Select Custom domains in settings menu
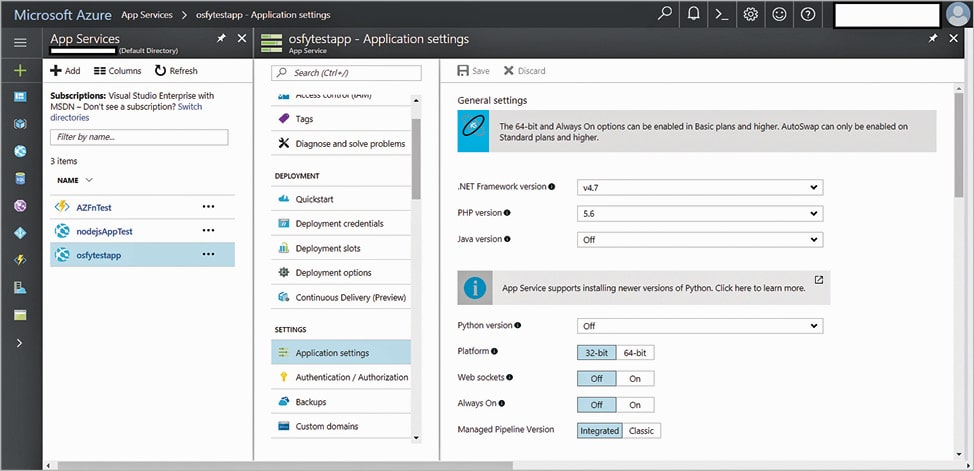Viewport: 974px width, 471px height. [327, 426]
